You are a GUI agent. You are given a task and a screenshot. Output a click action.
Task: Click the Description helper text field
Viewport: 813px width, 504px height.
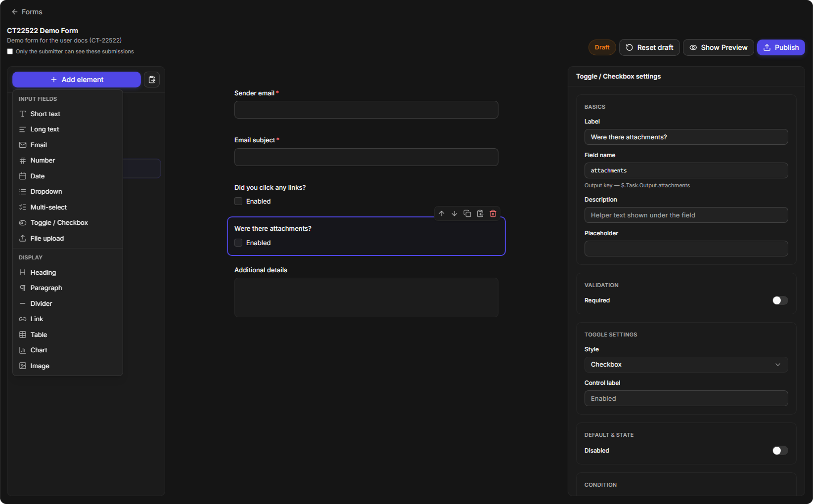(x=686, y=215)
